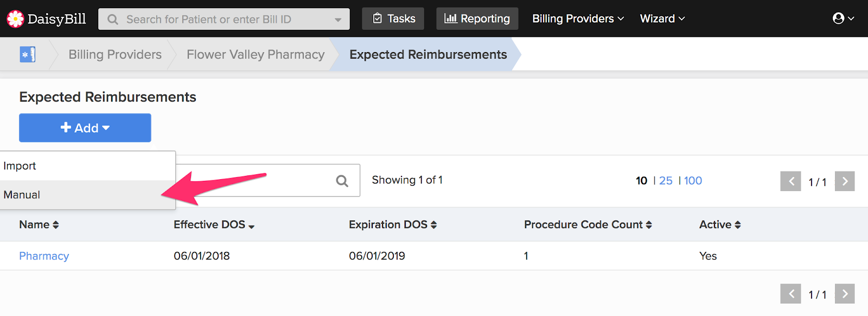Screen dimensions: 868x316
Task: Open the home breadcrumb icon
Action: [28, 54]
